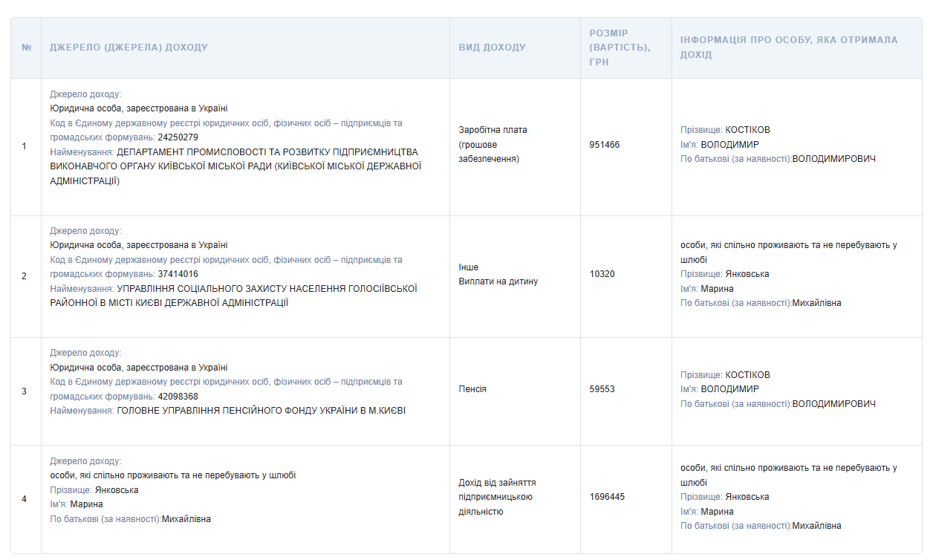
Task: Click the income amount 59553
Action: click(x=602, y=389)
